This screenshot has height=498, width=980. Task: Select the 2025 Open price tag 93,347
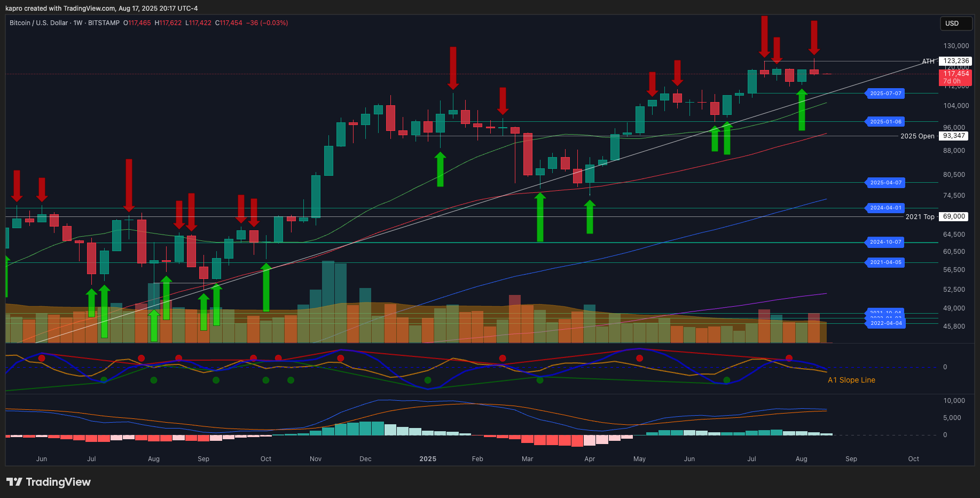[x=953, y=136]
